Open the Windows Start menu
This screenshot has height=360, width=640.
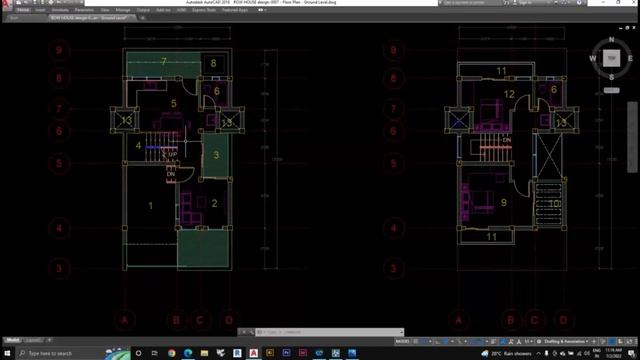[7, 353]
